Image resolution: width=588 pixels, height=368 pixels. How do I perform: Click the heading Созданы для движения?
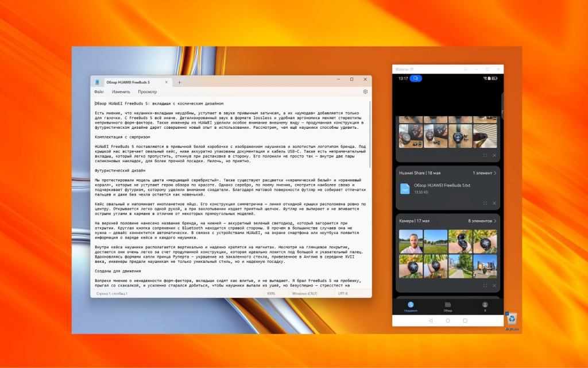tap(118, 271)
